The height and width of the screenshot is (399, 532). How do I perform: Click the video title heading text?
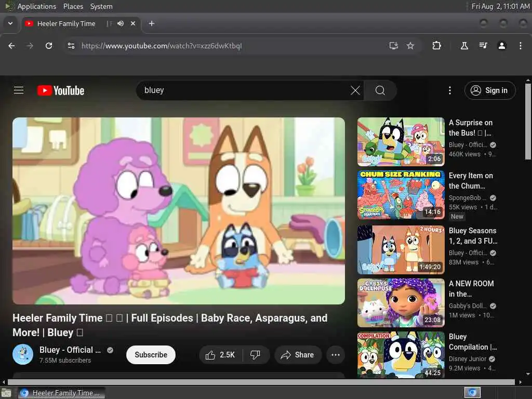tap(170, 325)
